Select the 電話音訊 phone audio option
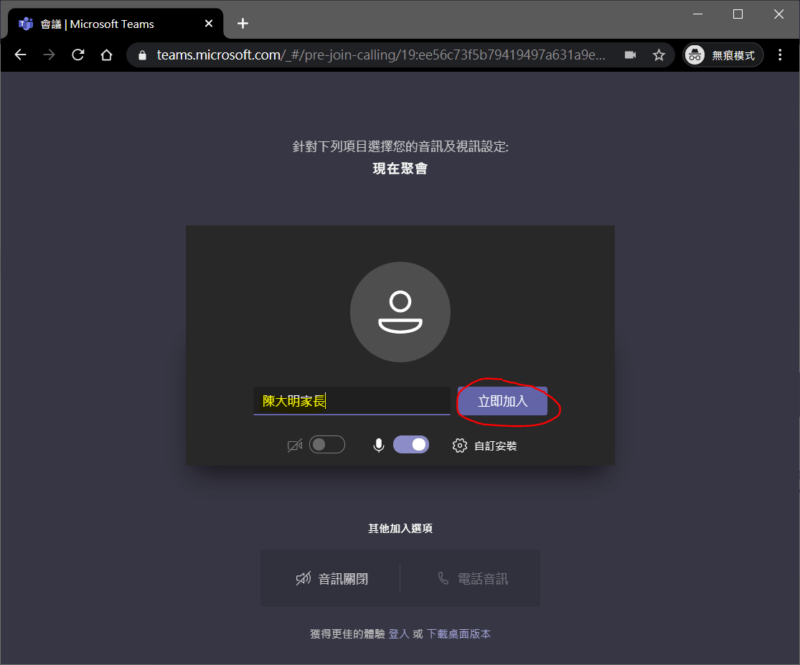 (x=472, y=578)
